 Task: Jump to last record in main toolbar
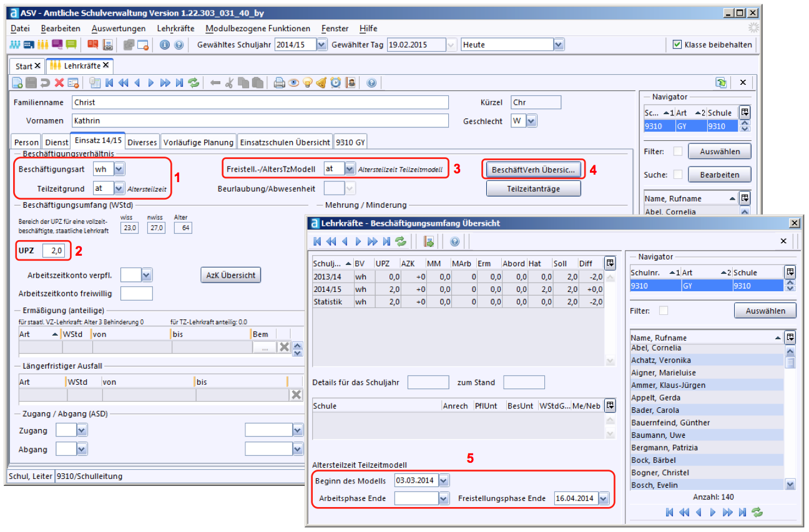(x=180, y=83)
